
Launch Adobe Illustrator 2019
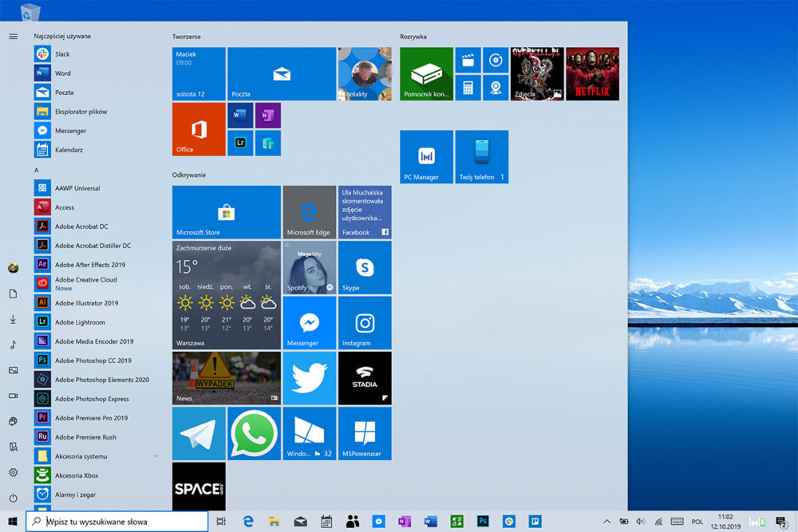pyautogui.click(x=97, y=303)
